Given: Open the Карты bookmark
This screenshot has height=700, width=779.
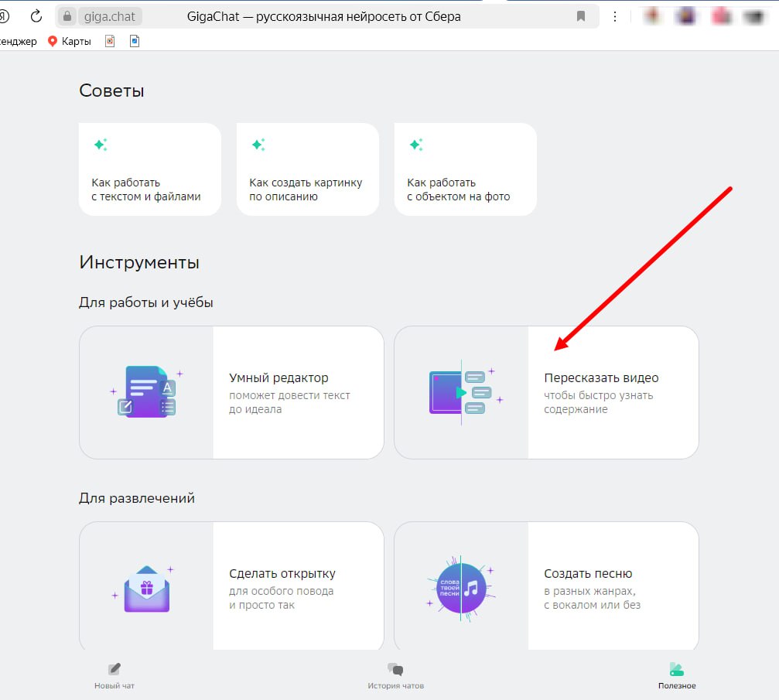Looking at the screenshot, I should click(69, 41).
